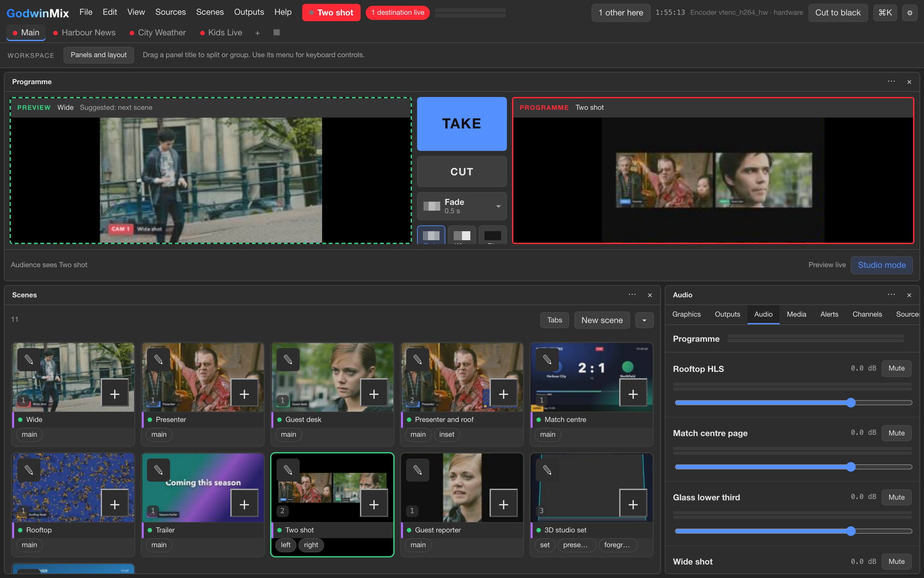
Task: Open the command palette ⌘K button
Action: pyautogui.click(x=885, y=13)
